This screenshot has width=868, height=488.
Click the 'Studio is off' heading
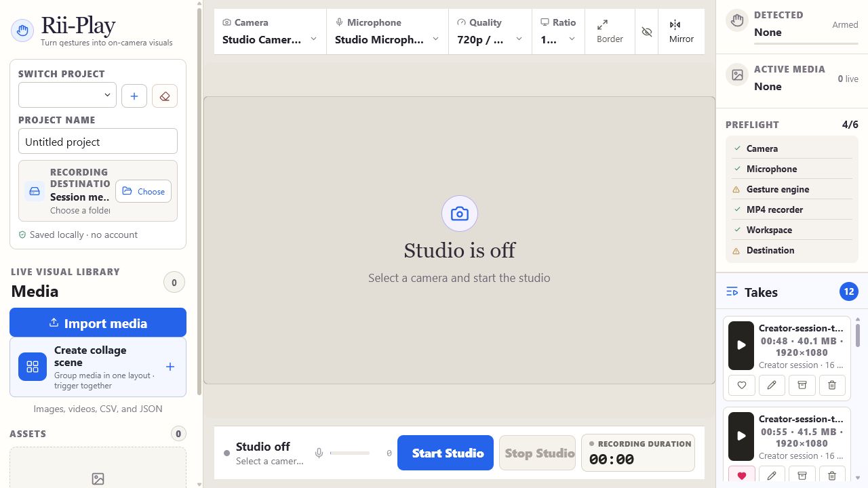[x=459, y=250]
